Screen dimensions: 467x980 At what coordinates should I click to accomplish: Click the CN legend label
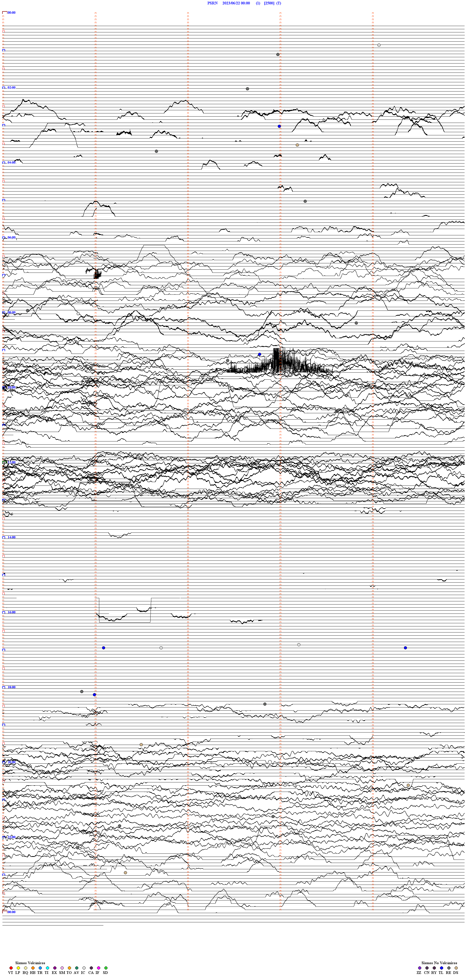coord(427,973)
